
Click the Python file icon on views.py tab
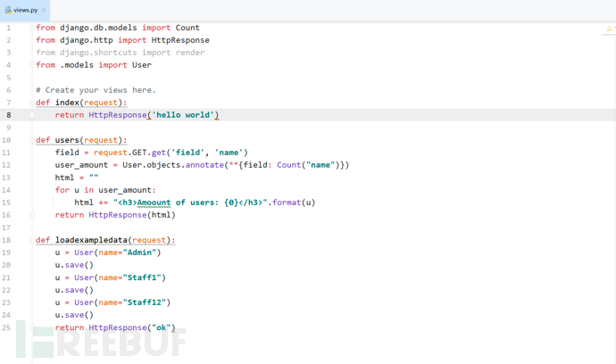(x=8, y=10)
